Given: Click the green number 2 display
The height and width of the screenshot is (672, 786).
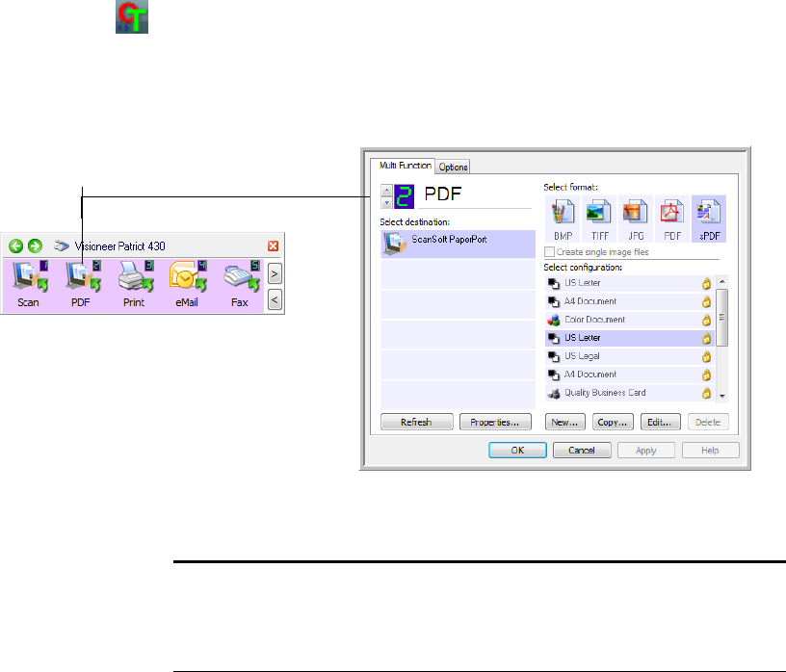Looking at the screenshot, I should (x=404, y=196).
